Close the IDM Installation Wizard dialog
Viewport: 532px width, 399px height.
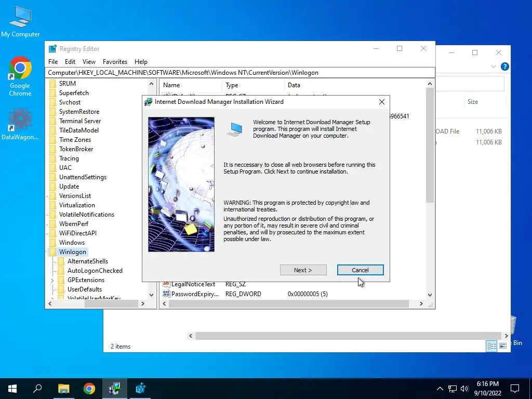click(382, 102)
